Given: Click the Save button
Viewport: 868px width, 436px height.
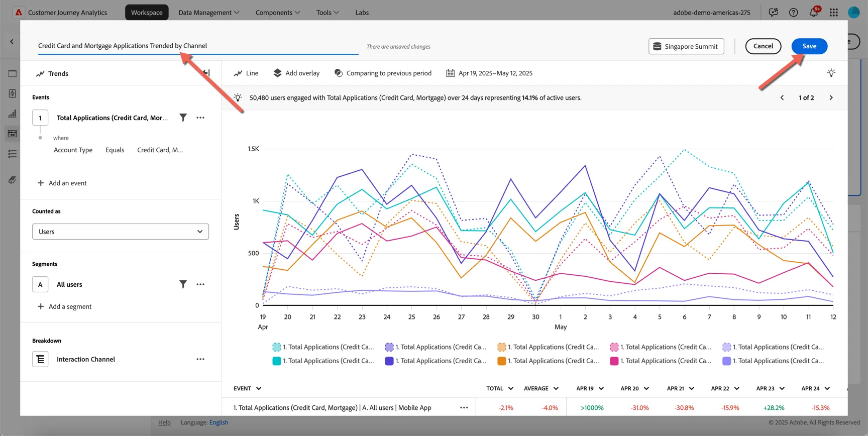Looking at the screenshot, I should point(809,46).
